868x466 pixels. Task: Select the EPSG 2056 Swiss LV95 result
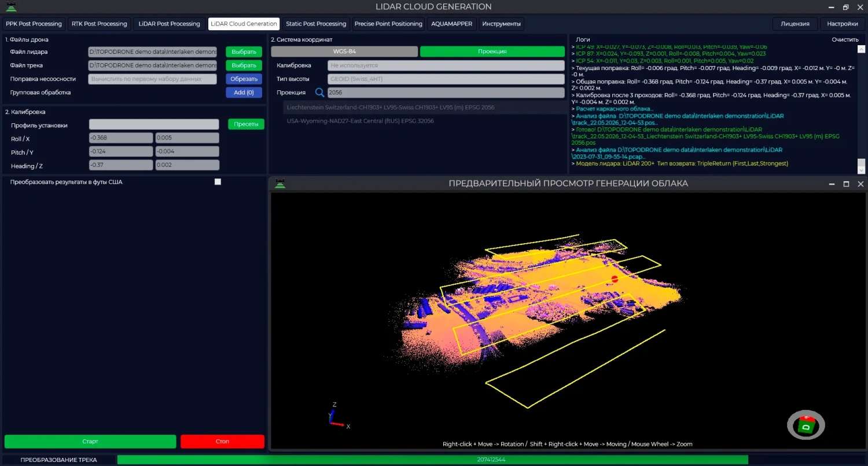pyautogui.click(x=425, y=108)
